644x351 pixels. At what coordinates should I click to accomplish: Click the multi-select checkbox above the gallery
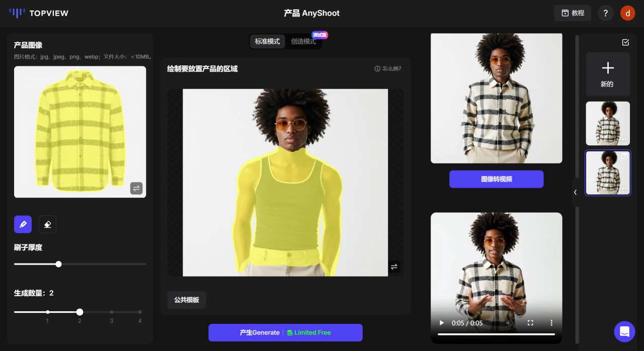[x=625, y=43]
